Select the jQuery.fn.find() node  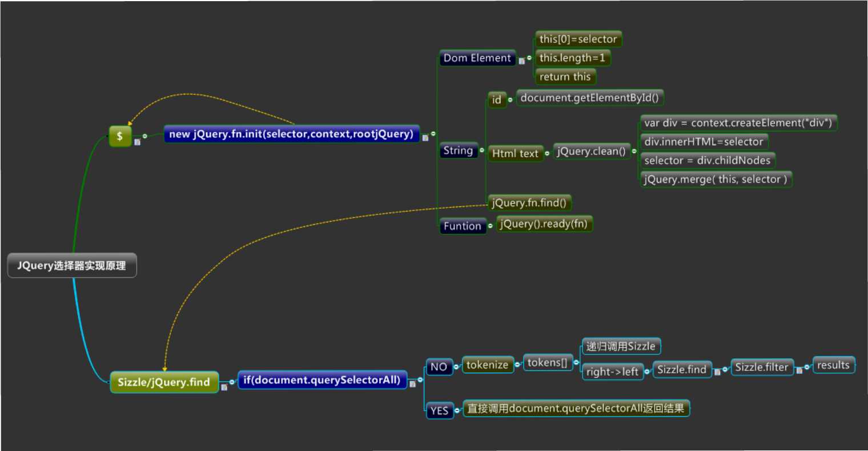[x=529, y=203]
